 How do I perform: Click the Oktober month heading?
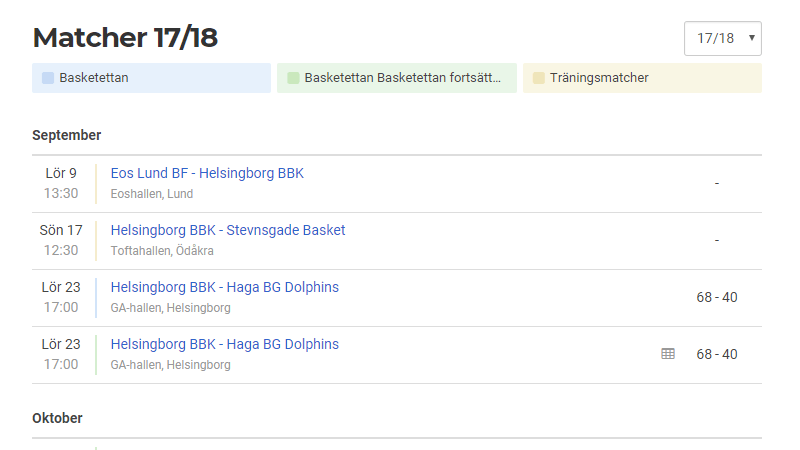57,418
